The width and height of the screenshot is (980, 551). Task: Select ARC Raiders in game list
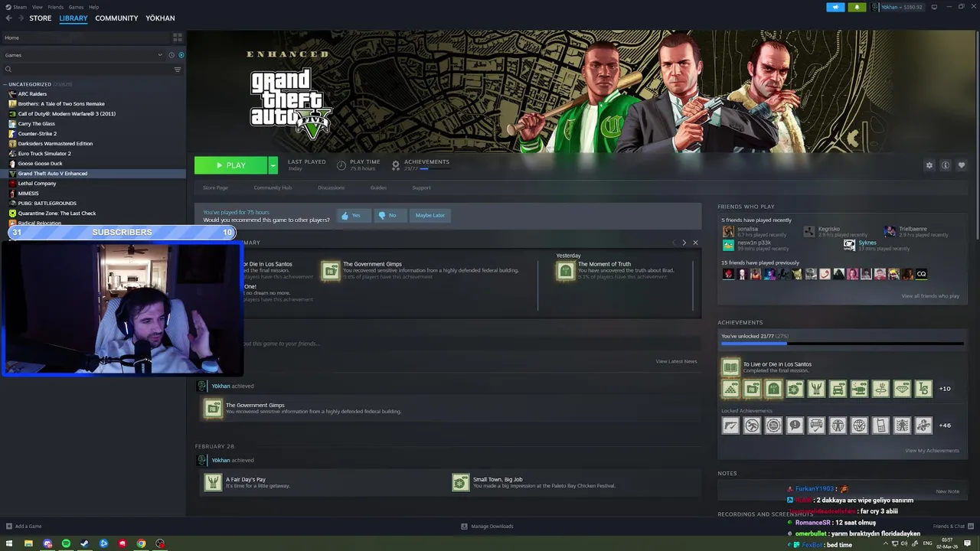pyautogui.click(x=32, y=94)
